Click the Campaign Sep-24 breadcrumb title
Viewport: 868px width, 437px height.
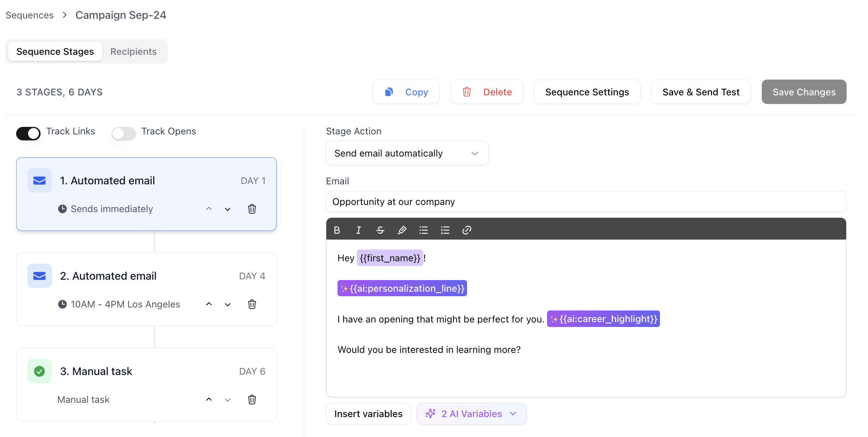click(x=121, y=15)
